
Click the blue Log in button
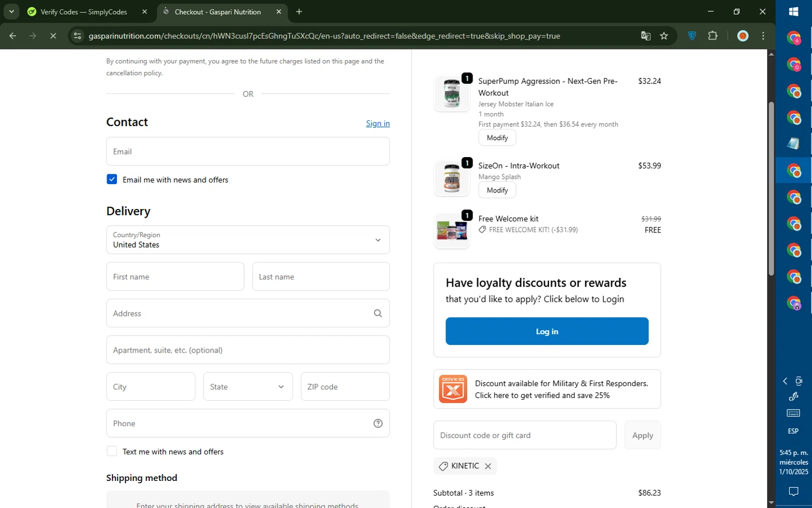[547, 331]
